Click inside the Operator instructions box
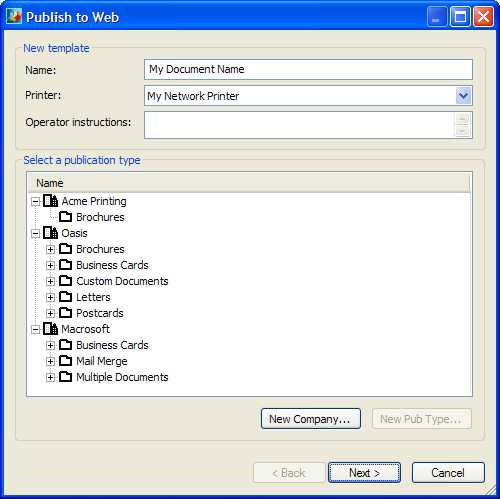The height and width of the screenshot is (499, 500). pyautogui.click(x=299, y=125)
